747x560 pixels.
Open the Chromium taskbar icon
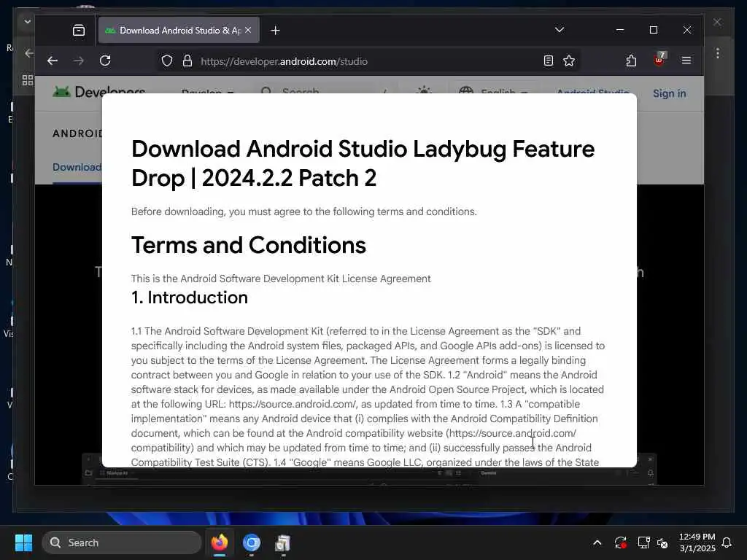pos(251,542)
